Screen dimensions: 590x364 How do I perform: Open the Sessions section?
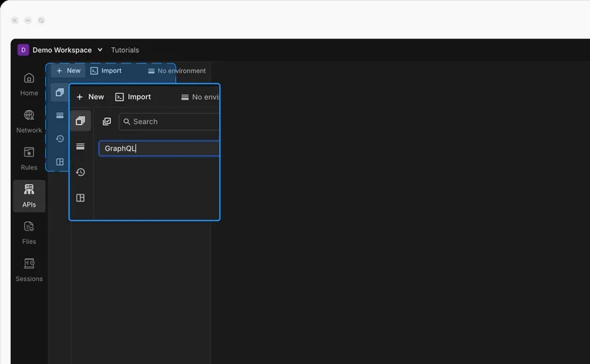click(x=29, y=270)
